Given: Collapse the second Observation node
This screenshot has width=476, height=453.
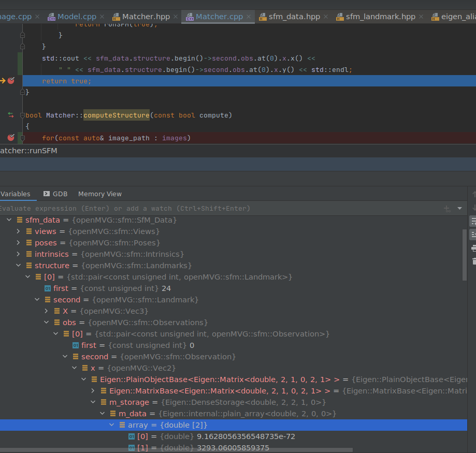Looking at the screenshot, I should [65, 357].
